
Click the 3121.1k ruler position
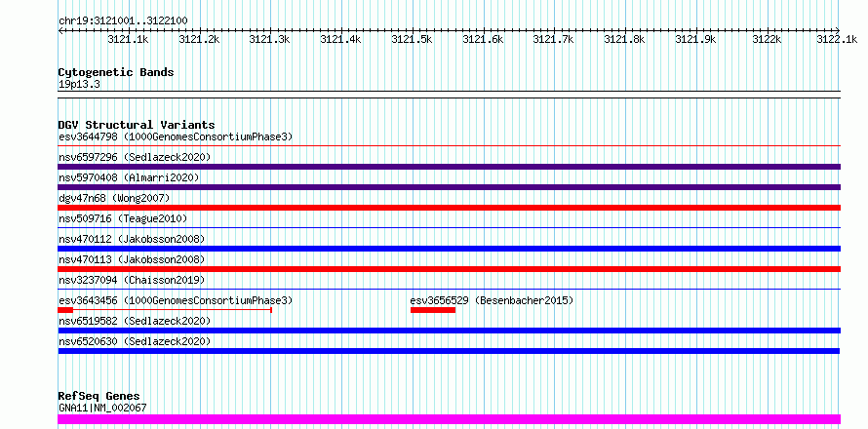(129, 39)
